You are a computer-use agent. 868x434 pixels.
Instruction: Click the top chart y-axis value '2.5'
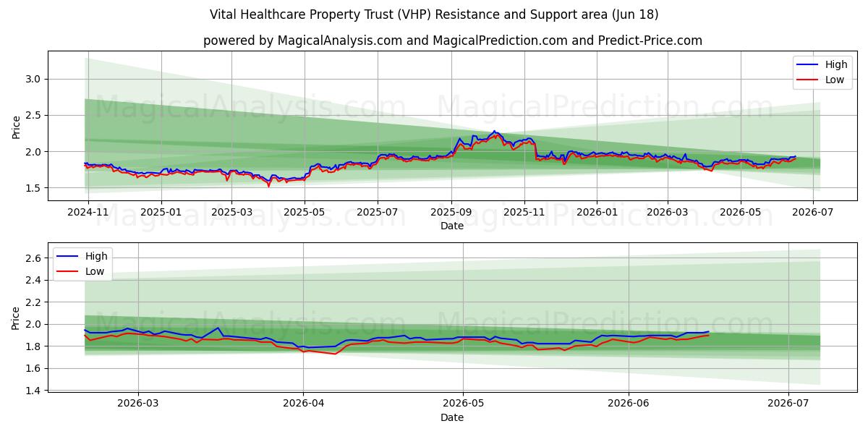click(x=34, y=115)
